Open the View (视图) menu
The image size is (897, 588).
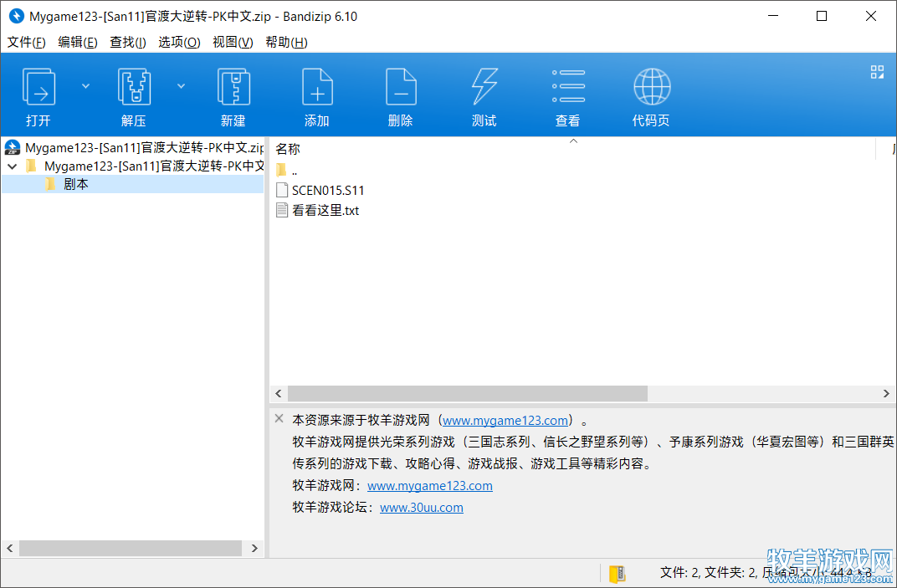coord(233,43)
